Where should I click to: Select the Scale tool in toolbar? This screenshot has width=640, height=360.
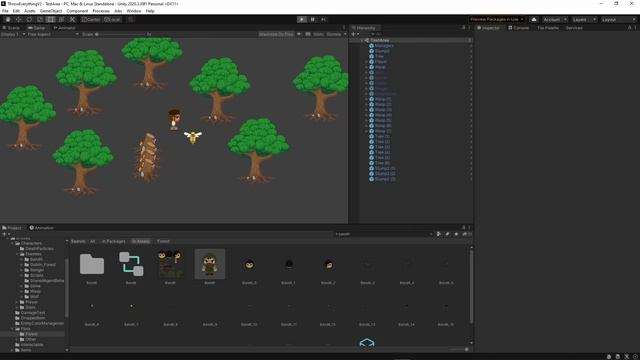[40, 19]
